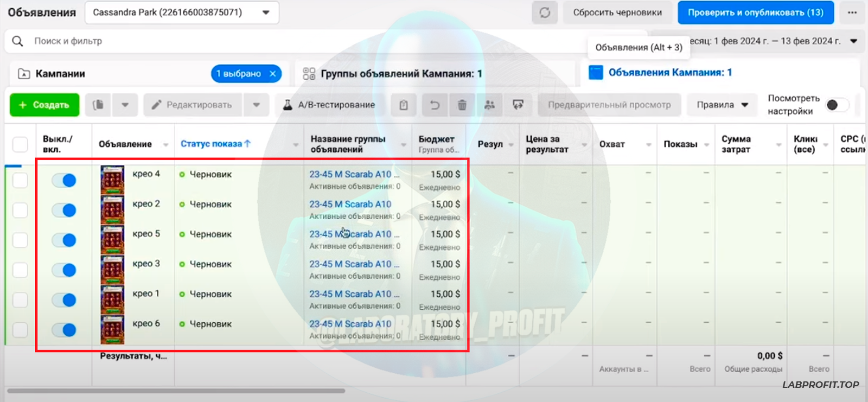Enable the Посмотреть настройки switch
The width and height of the screenshot is (868, 402).
tap(836, 105)
